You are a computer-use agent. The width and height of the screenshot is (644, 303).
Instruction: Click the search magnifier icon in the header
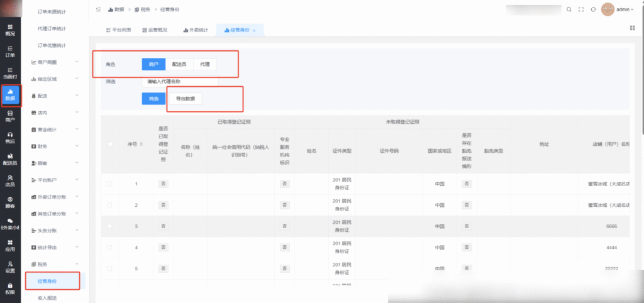tap(569, 9)
